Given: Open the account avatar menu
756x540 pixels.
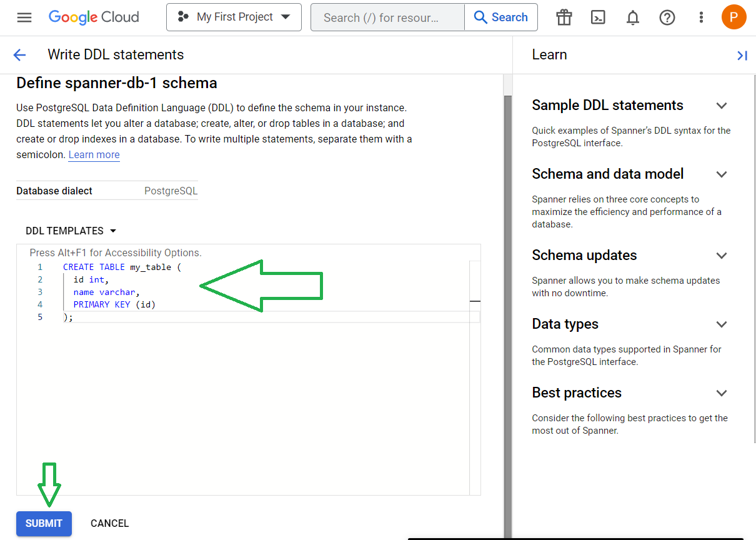Looking at the screenshot, I should [734, 17].
